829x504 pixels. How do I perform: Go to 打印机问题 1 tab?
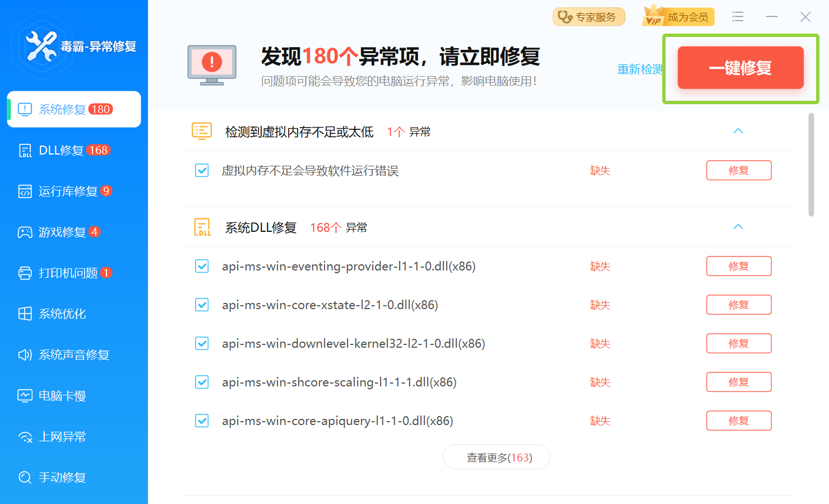[x=74, y=273]
